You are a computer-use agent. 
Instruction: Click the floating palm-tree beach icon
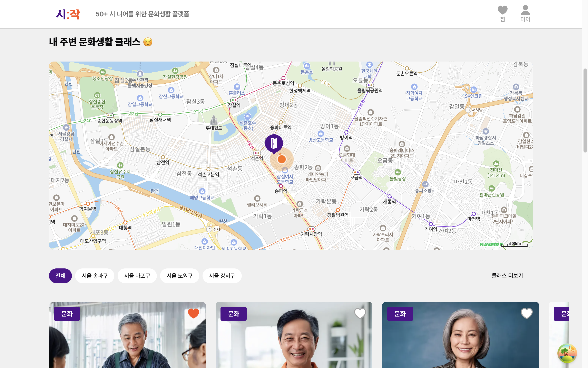[567, 353]
